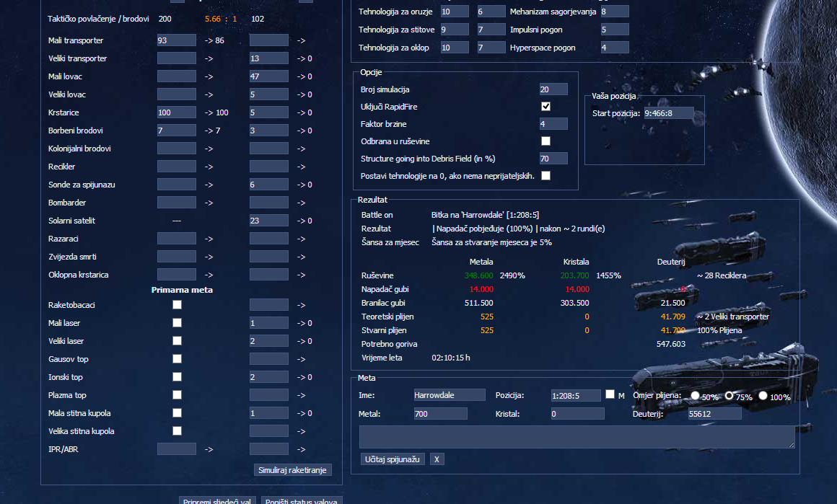Focus the Faktor brzine field
The image size is (837, 504).
553,124
